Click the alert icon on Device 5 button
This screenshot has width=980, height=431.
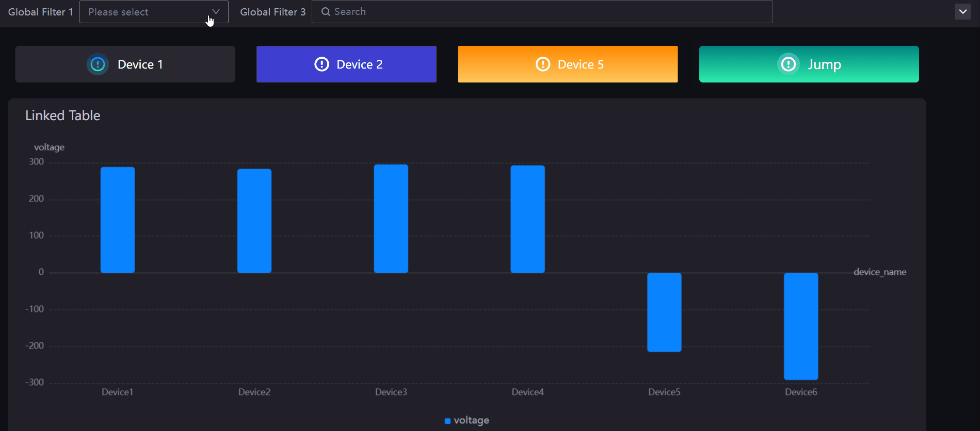click(543, 64)
